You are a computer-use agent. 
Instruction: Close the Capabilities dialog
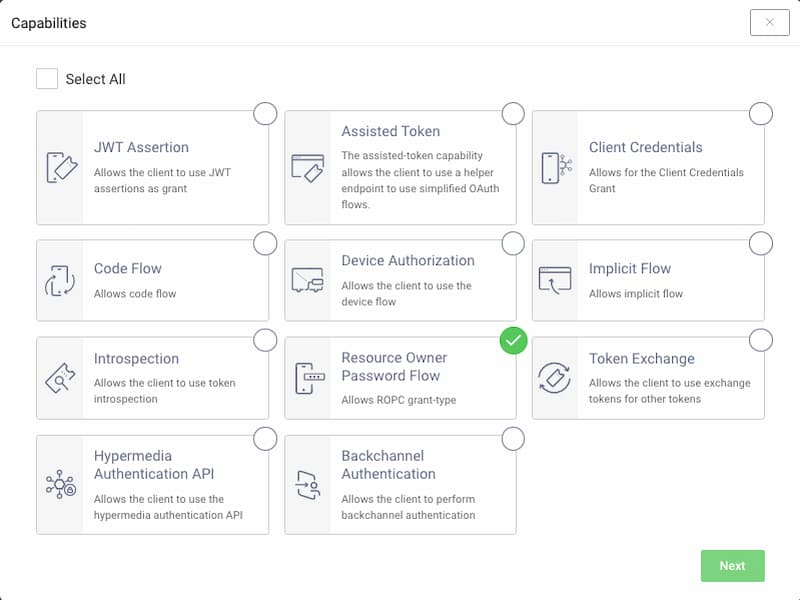point(769,22)
